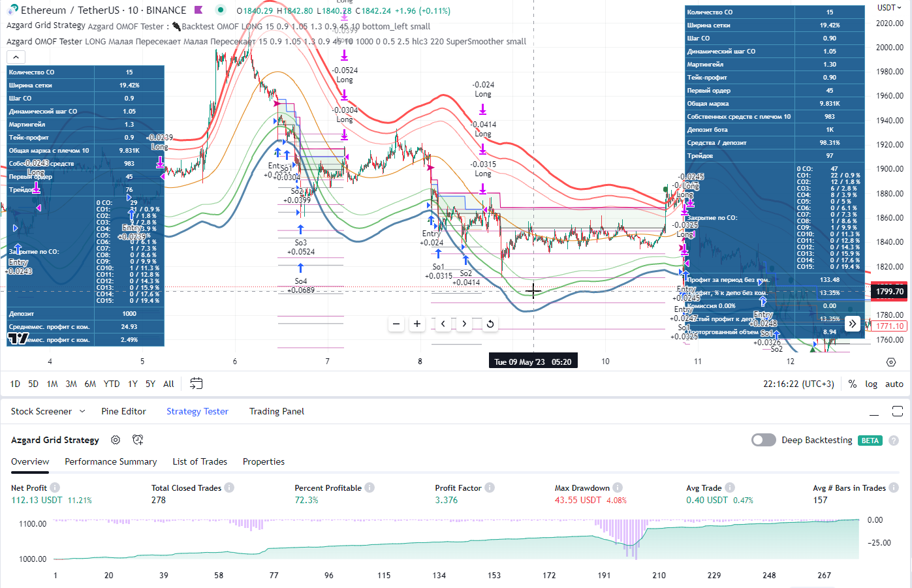912x588 pixels.
Task: Click the green market status dot
Action: (x=221, y=10)
